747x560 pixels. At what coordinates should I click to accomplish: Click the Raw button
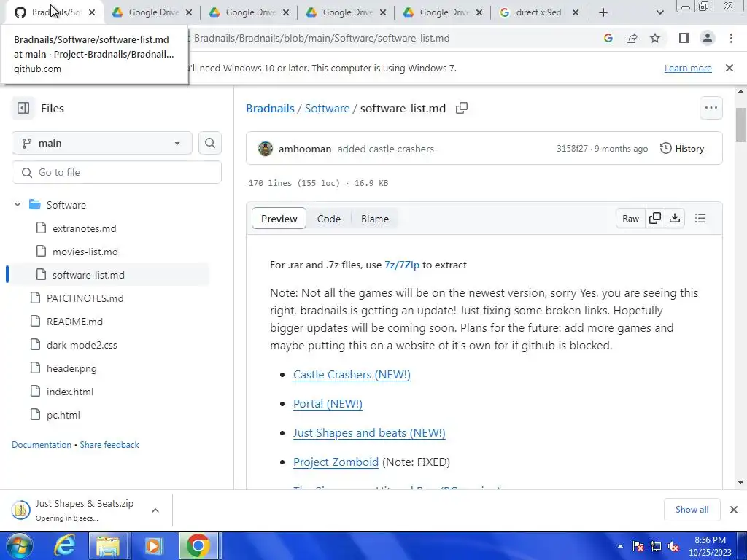pos(630,218)
